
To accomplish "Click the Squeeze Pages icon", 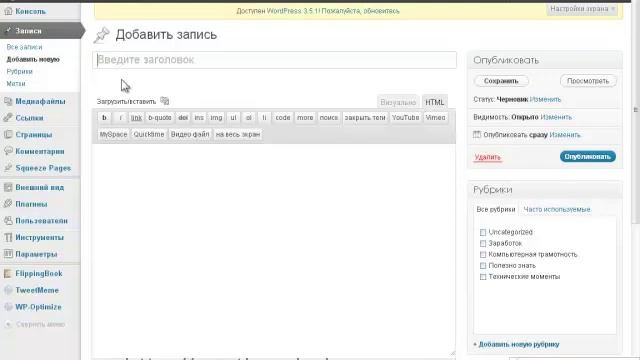I will tap(8, 168).
